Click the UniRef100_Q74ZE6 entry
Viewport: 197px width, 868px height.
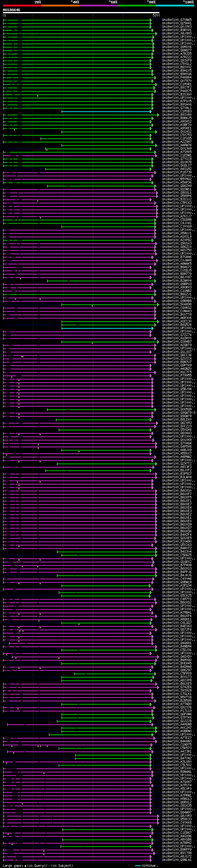[177, 687]
